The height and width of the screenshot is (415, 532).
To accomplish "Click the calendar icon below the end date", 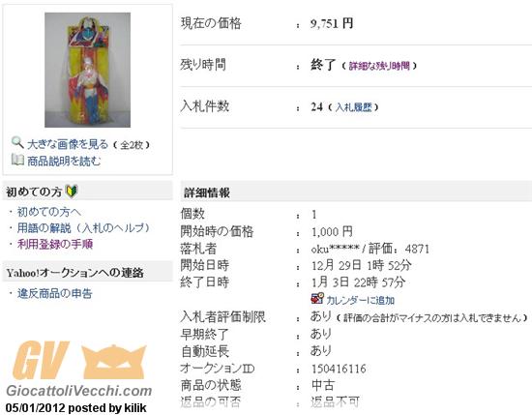I will pyautogui.click(x=317, y=299).
